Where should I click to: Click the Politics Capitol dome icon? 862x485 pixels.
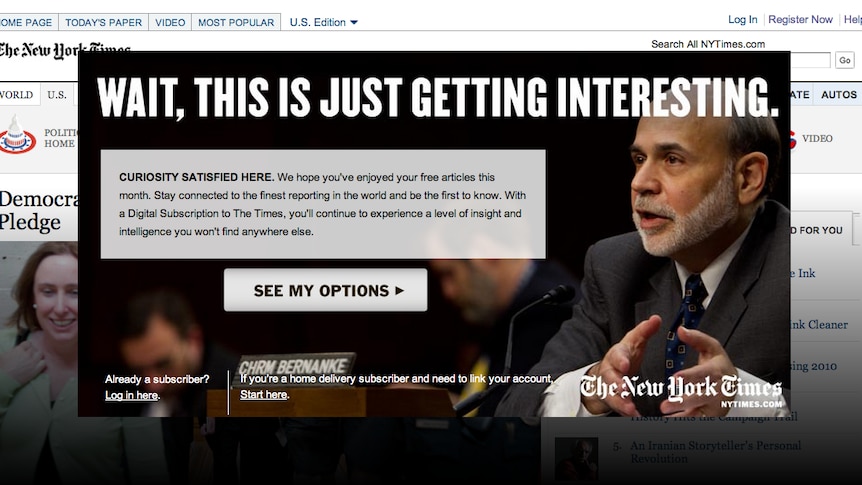(17, 135)
